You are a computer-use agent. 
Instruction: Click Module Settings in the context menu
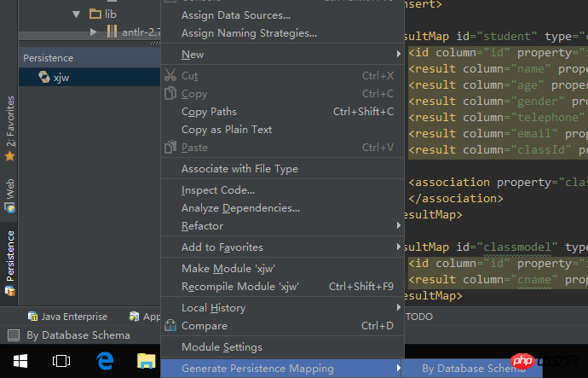pyautogui.click(x=222, y=347)
